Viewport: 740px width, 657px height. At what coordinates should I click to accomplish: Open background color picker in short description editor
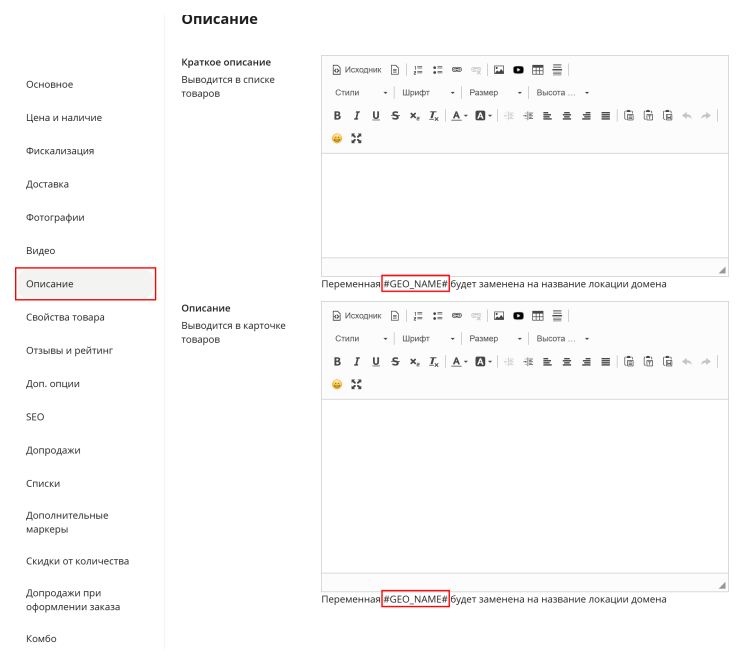tap(483, 116)
